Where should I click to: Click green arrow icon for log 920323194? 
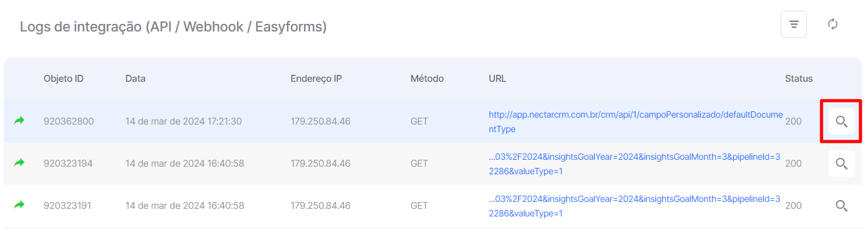click(19, 163)
